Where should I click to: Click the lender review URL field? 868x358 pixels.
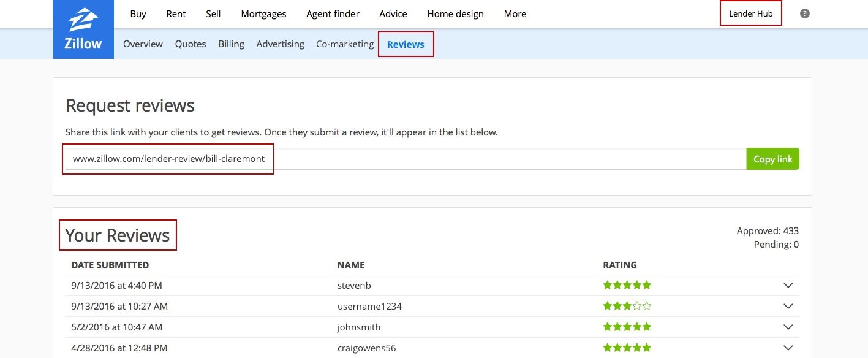[404, 159]
